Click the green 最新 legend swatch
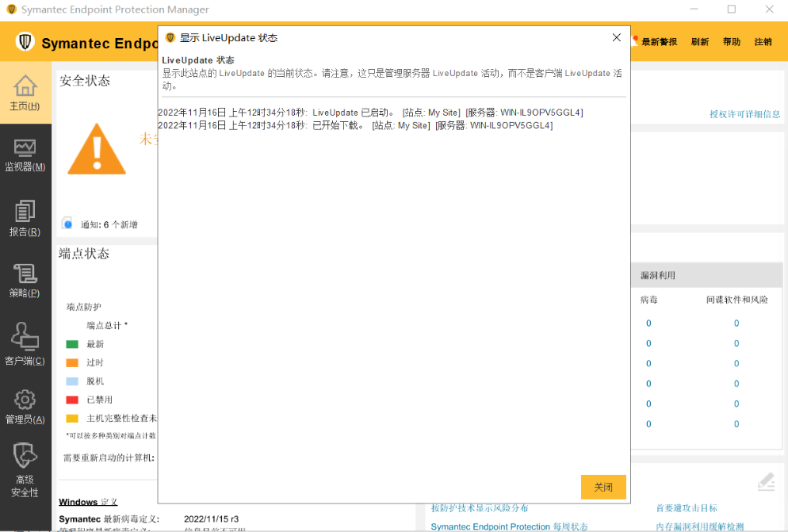Viewport: 788px width, 532px height. (x=72, y=344)
